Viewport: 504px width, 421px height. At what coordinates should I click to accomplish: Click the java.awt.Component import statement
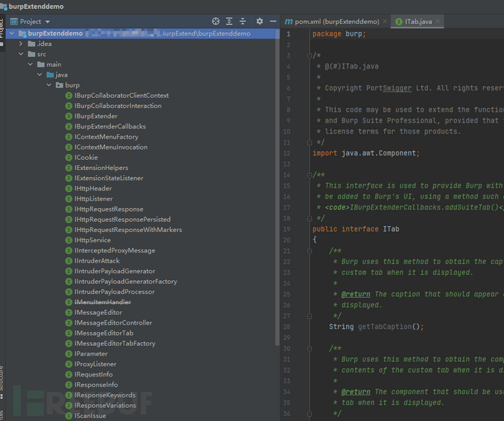pyautogui.click(x=366, y=153)
